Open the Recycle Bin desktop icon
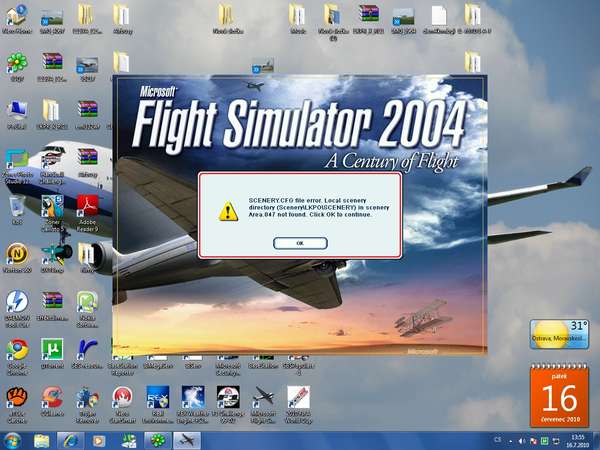This screenshot has height=450, width=600. [17, 209]
